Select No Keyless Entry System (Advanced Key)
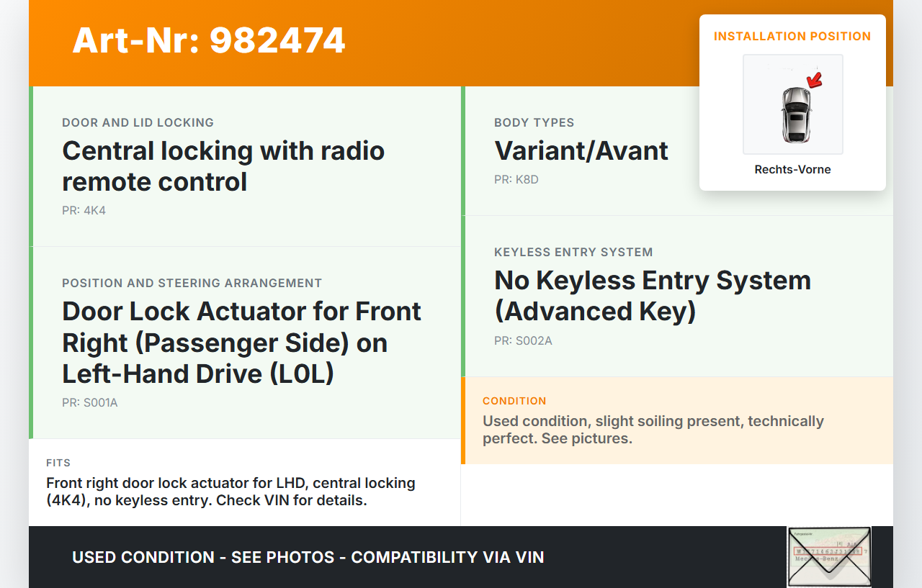Viewport: 922px width, 588px height. (653, 296)
